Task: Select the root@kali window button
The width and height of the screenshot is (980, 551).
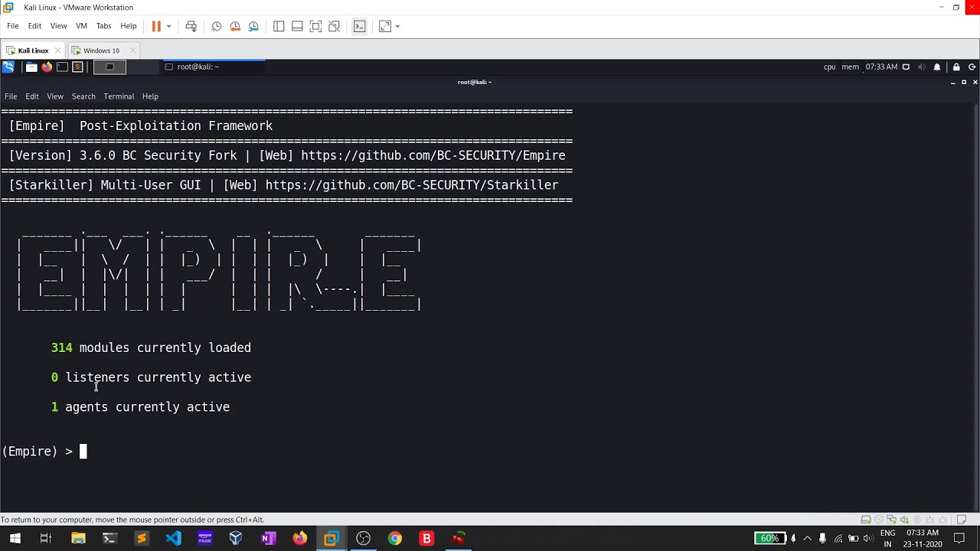Action: coord(214,67)
